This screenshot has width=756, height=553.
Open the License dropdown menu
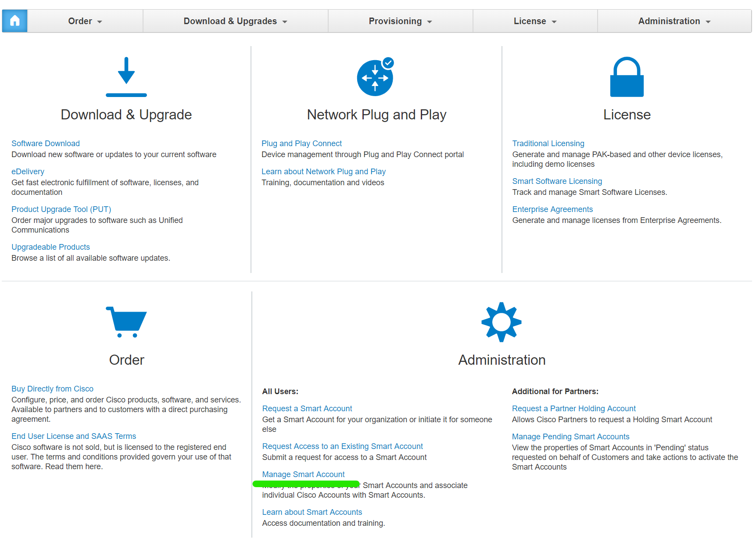pos(535,21)
